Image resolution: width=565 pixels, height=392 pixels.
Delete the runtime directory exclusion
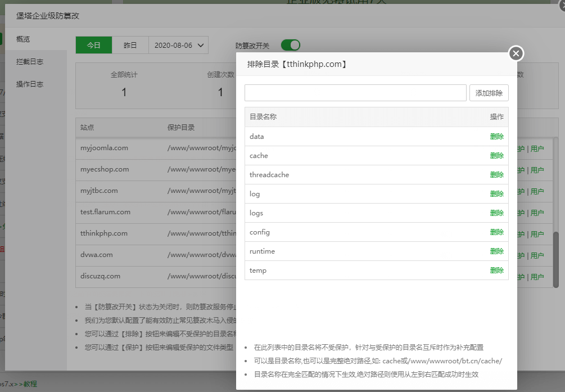coord(496,251)
